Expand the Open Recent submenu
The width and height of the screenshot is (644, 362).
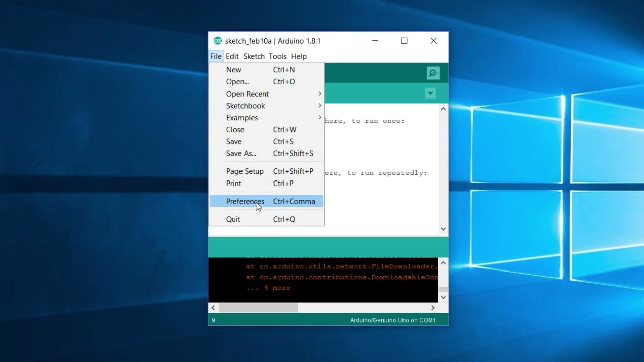click(266, 94)
